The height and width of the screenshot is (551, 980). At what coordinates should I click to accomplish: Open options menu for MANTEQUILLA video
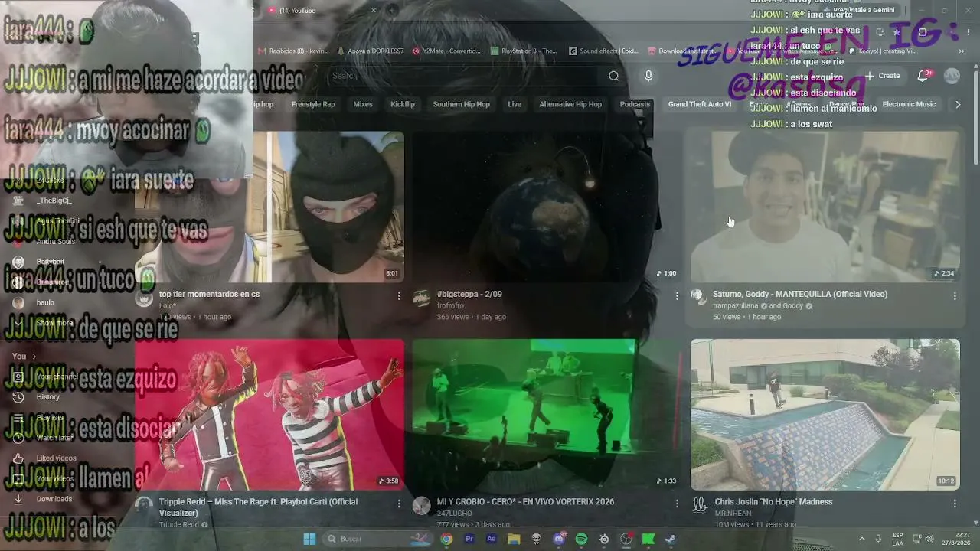click(x=955, y=295)
